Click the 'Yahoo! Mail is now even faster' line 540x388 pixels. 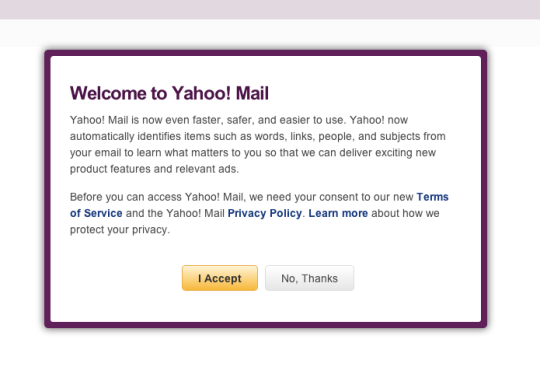pyautogui.click(x=239, y=120)
